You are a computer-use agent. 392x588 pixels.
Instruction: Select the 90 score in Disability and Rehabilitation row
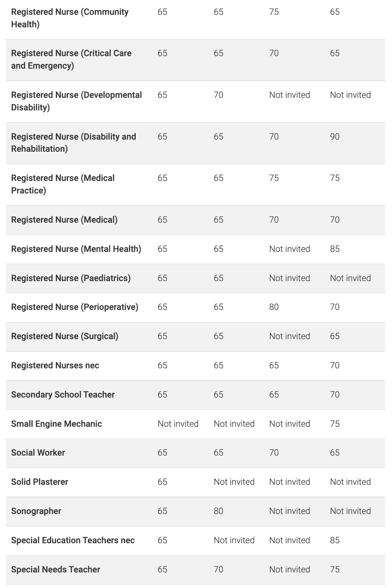point(335,137)
